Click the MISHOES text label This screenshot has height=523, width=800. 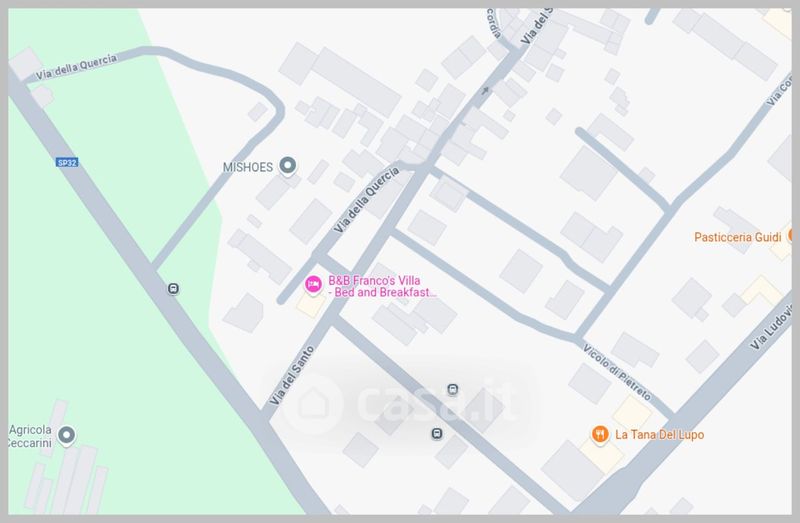click(x=248, y=167)
